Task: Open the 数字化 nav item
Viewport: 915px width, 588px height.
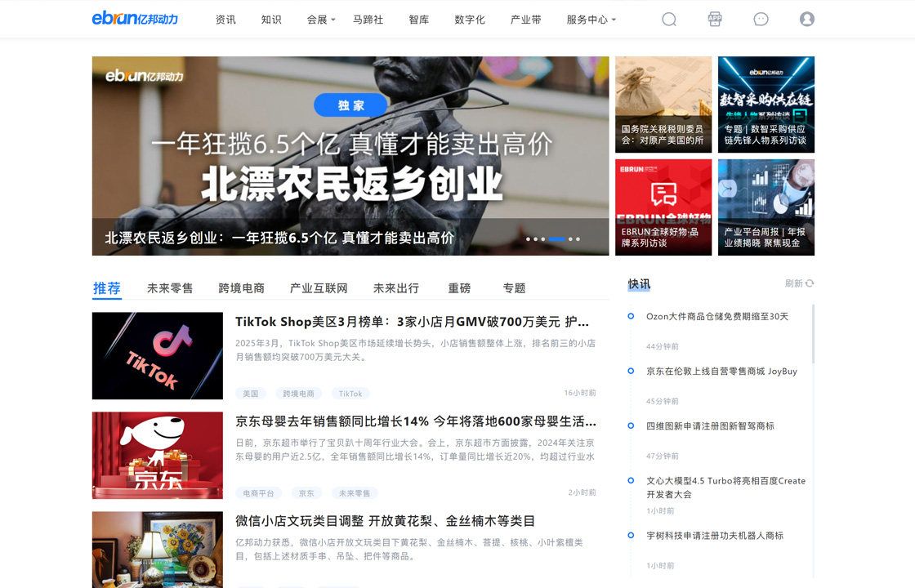Action: (470, 20)
